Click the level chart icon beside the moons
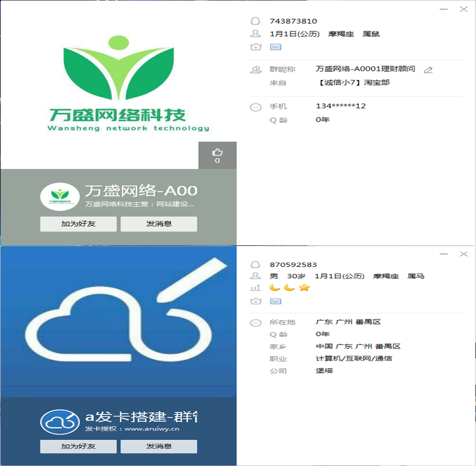Viewport: 476px width, 466px height. click(256, 287)
